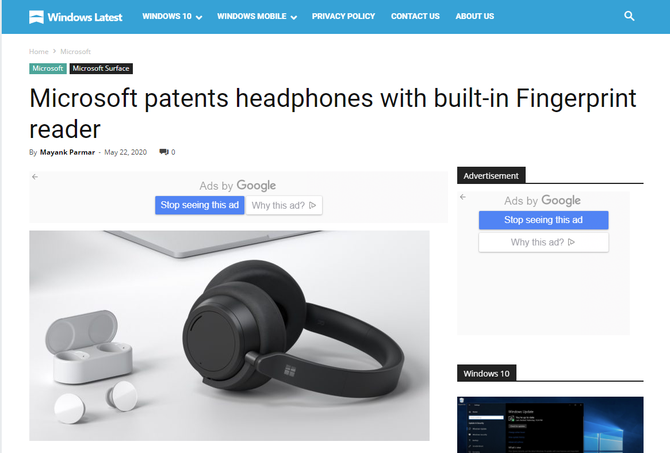Click AdChoices icon beside main 'Why this ad?'

coord(312,205)
